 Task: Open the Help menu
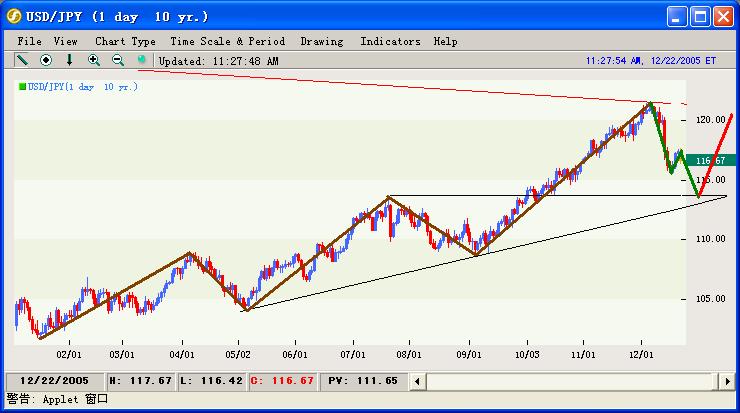pyautogui.click(x=446, y=42)
